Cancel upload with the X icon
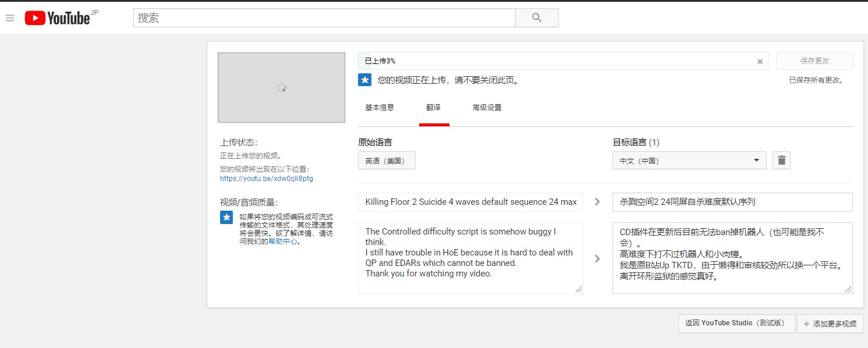The width and height of the screenshot is (868, 348). click(760, 61)
